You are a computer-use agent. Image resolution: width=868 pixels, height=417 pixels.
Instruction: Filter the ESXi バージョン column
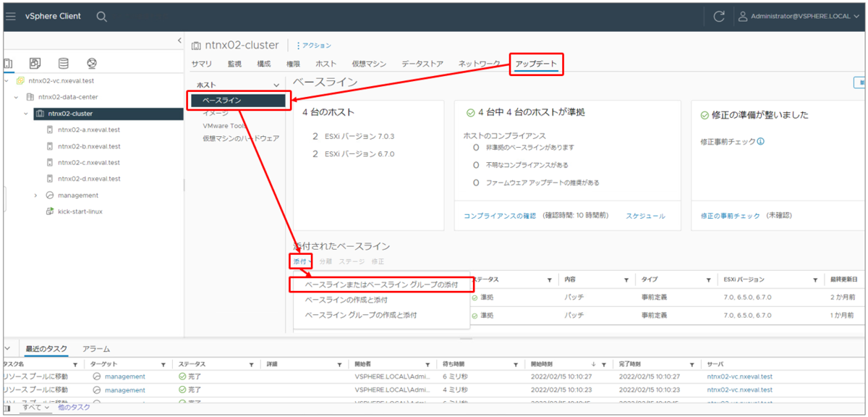pos(815,279)
